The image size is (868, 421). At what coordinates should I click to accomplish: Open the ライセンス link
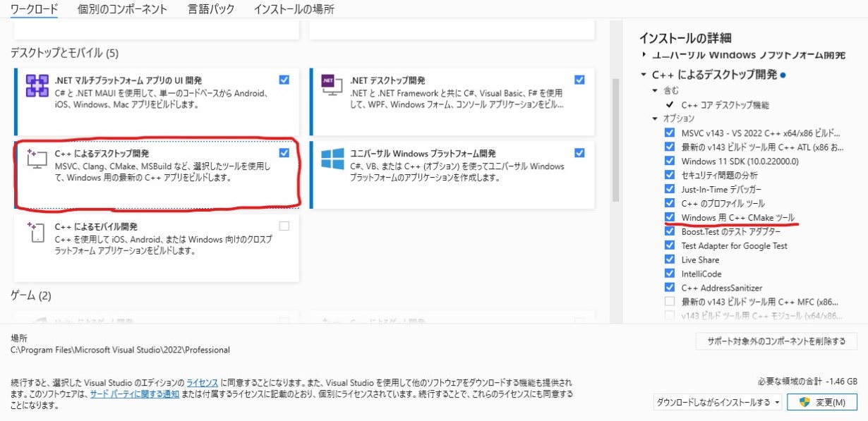204,382
